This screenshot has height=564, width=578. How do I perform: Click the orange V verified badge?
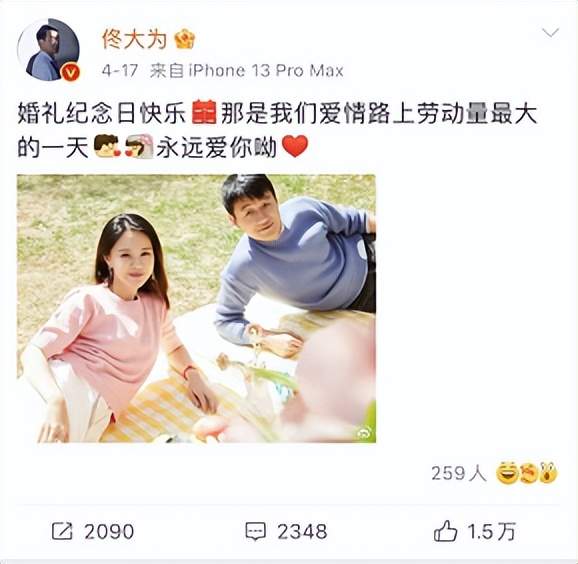[x=70, y=72]
